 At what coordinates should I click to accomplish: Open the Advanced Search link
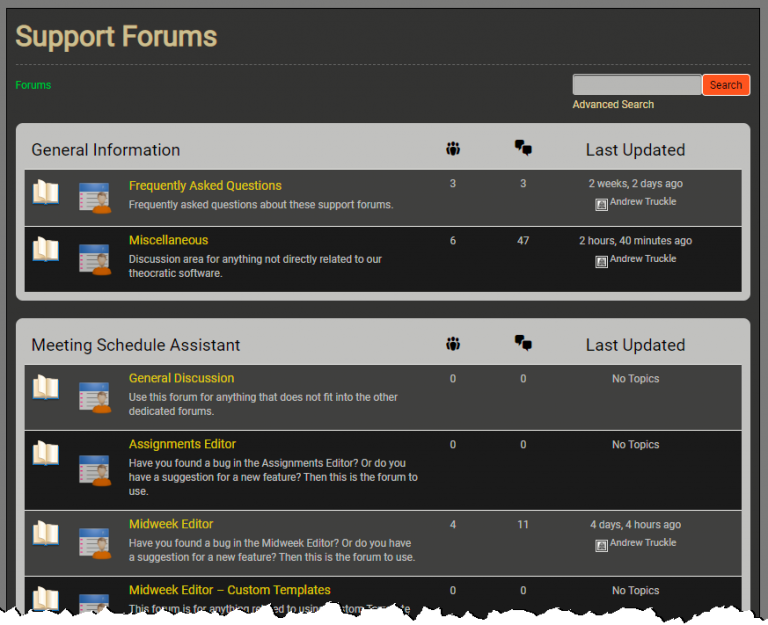[x=613, y=104]
